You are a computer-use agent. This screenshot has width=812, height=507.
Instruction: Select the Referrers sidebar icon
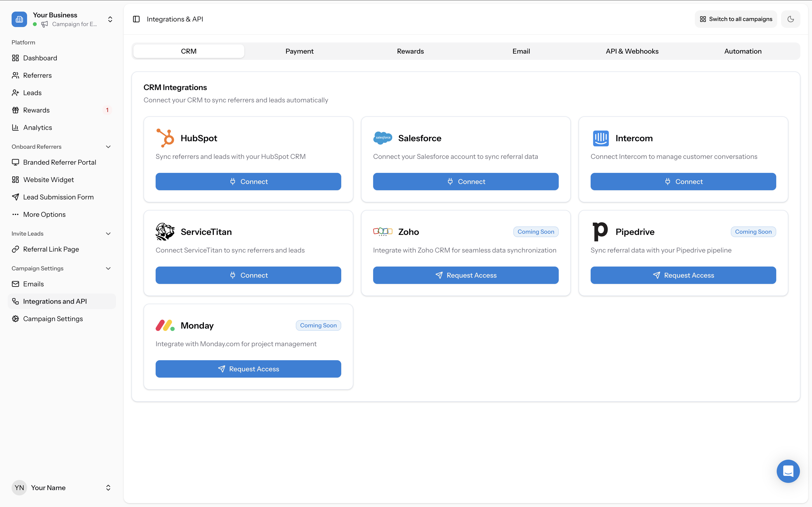pos(15,75)
